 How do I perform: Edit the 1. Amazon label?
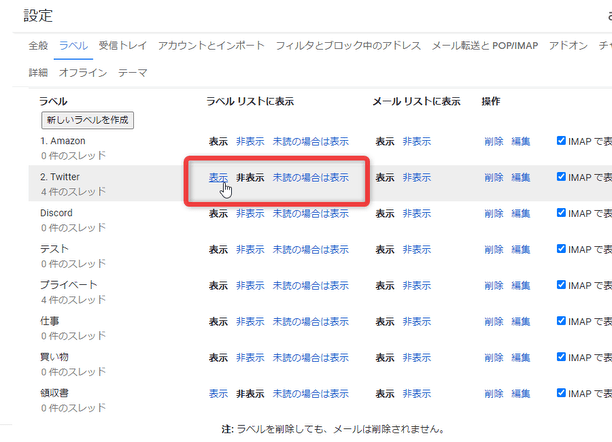coord(521,141)
